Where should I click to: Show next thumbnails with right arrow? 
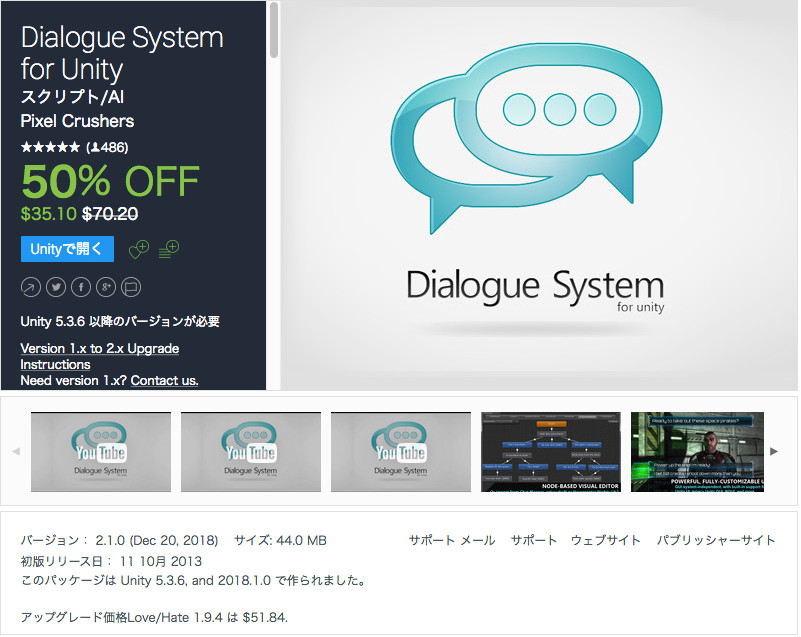click(x=774, y=451)
